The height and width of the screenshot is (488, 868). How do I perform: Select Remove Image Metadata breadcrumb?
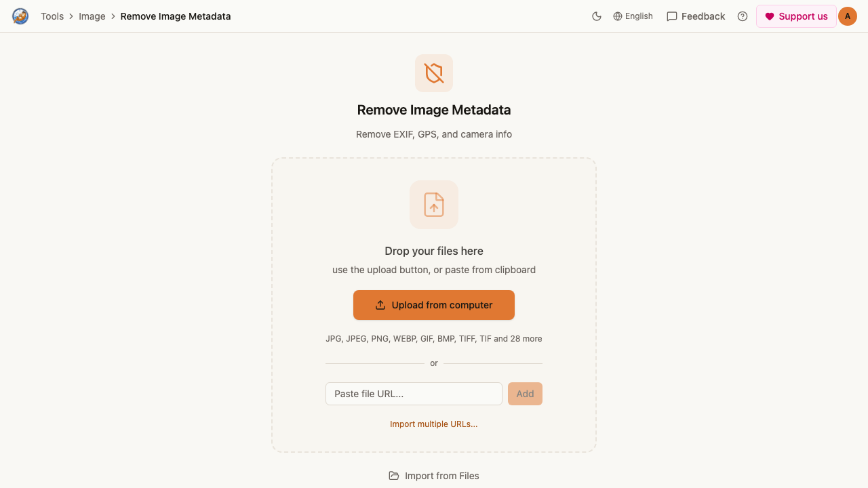(x=176, y=16)
